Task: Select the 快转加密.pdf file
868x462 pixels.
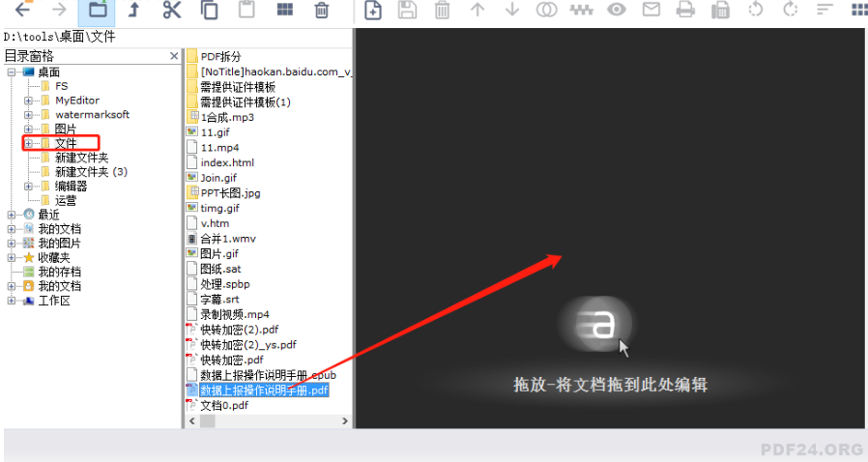Action: [232, 360]
